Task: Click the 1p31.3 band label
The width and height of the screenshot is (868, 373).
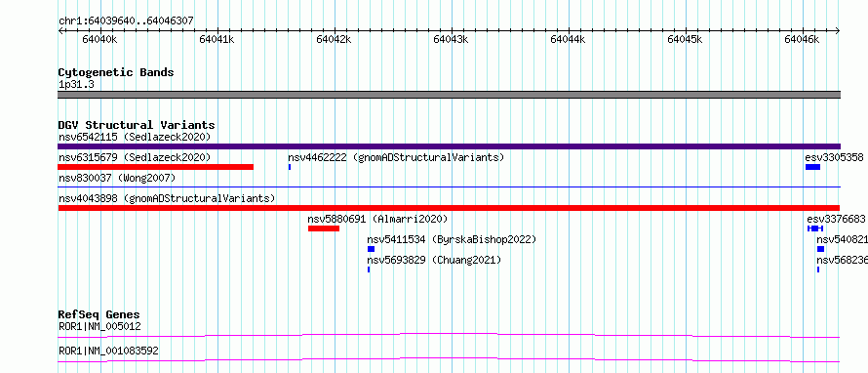Action: pos(76,84)
